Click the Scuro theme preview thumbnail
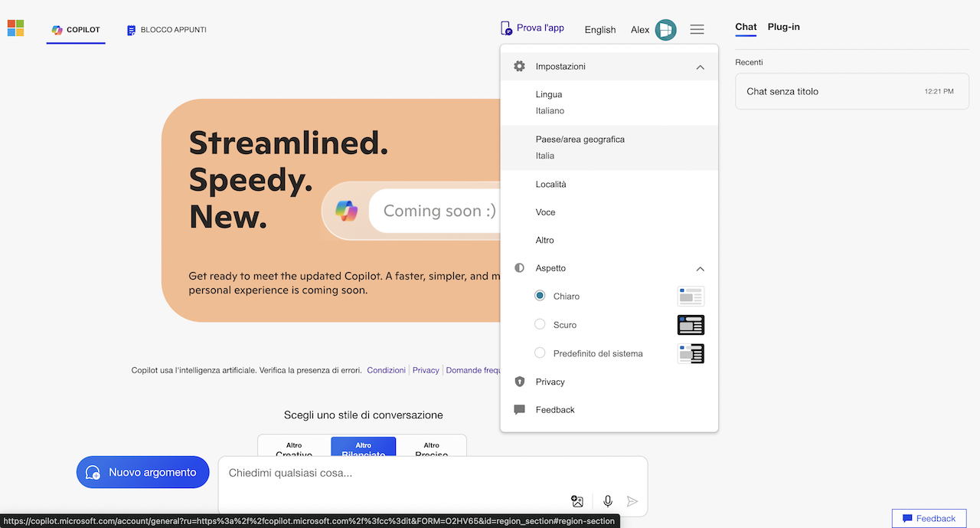The height and width of the screenshot is (528, 980). 691,325
